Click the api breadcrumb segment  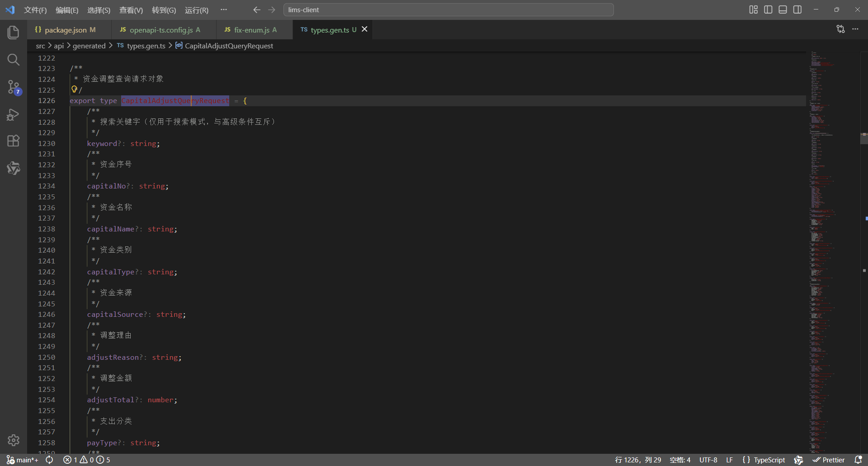[x=59, y=46]
